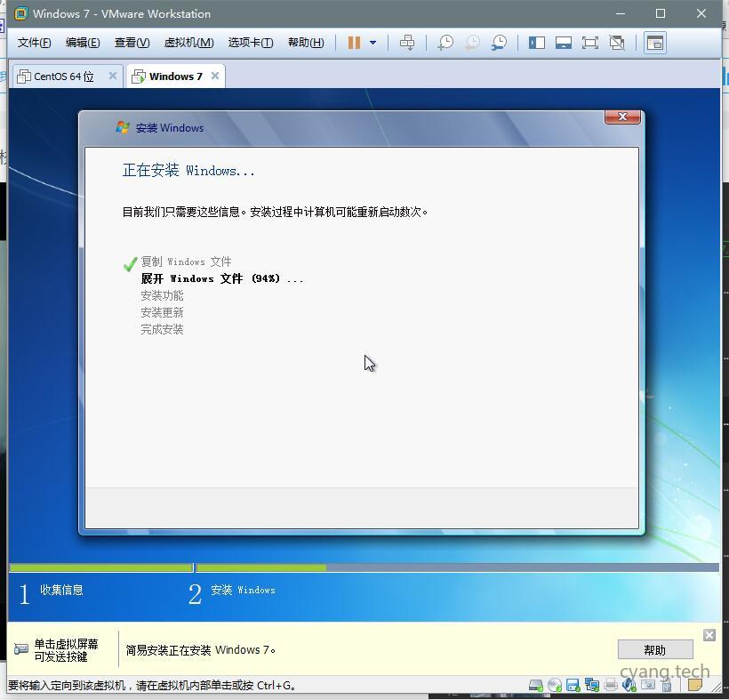Click the hard disk status icon

[536, 685]
